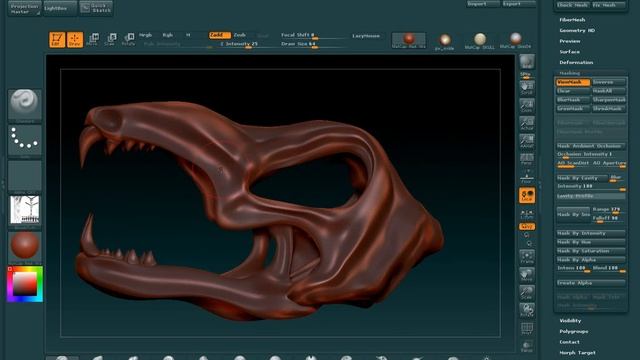
Task: Click the Rotate view icon on right shelf
Action: (527, 310)
